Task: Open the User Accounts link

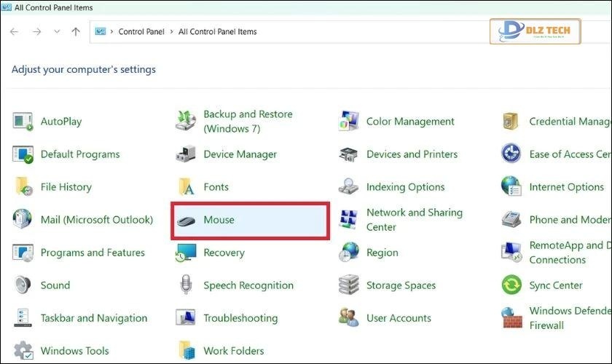Action: point(399,318)
